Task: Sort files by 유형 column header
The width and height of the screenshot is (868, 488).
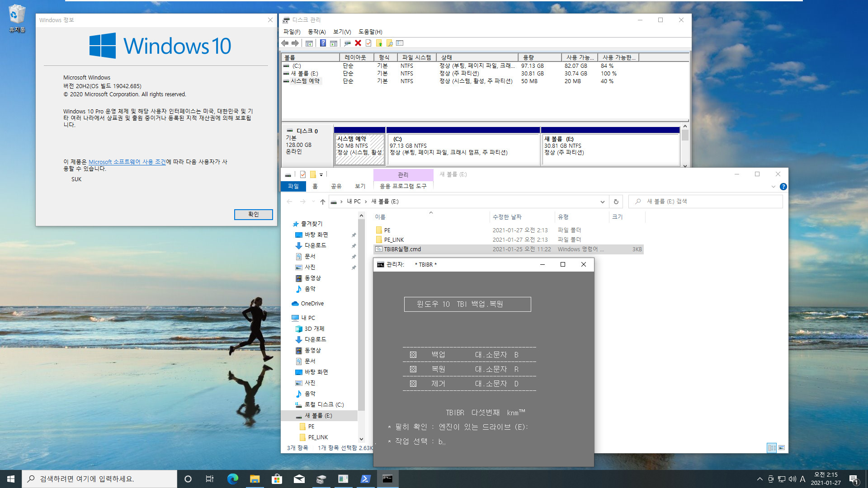Action: click(582, 217)
